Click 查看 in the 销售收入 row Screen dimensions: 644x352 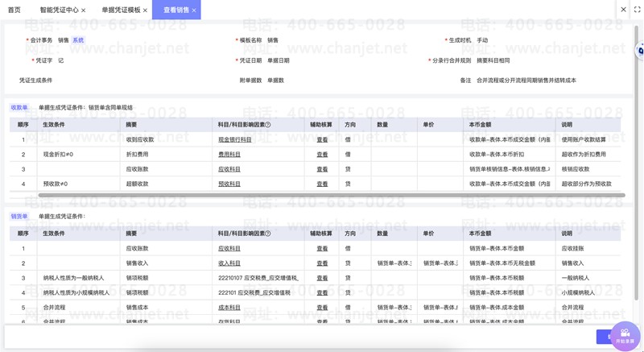pyautogui.click(x=322, y=263)
